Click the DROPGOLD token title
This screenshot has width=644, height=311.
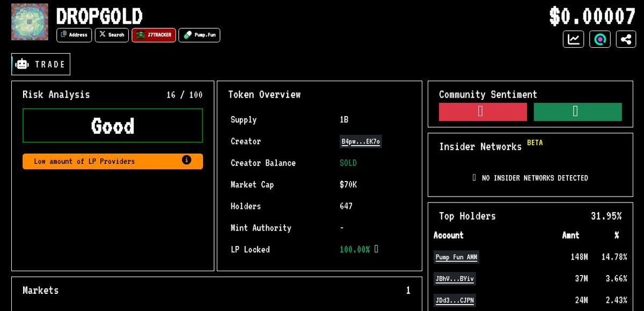tap(99, 16)
